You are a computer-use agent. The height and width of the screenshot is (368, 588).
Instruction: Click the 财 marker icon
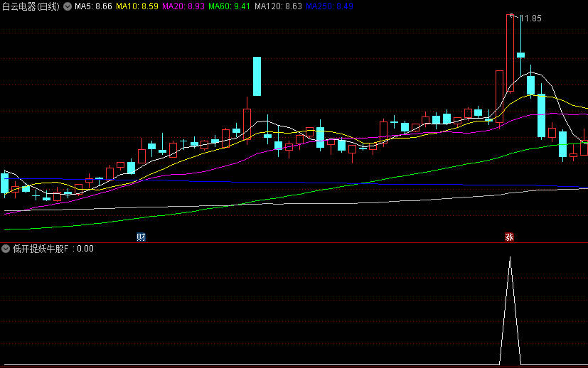click(x=141, y=237)
